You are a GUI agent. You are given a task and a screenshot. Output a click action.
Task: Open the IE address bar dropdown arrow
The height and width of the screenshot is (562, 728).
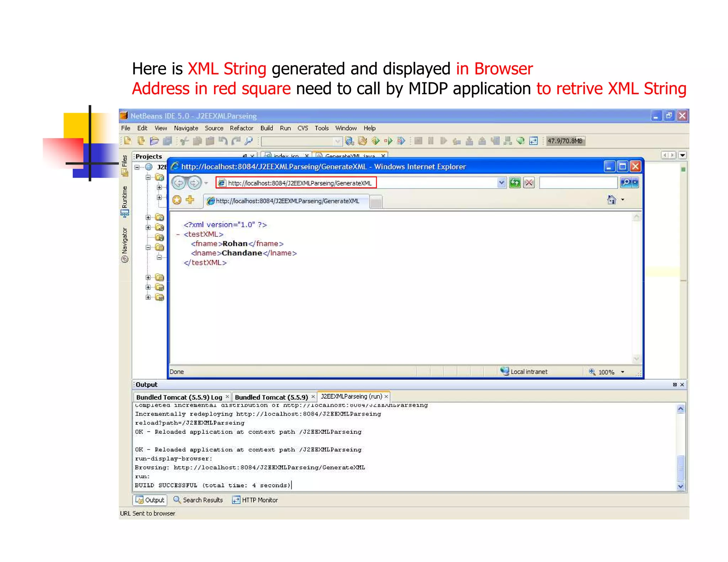[501, 183]
